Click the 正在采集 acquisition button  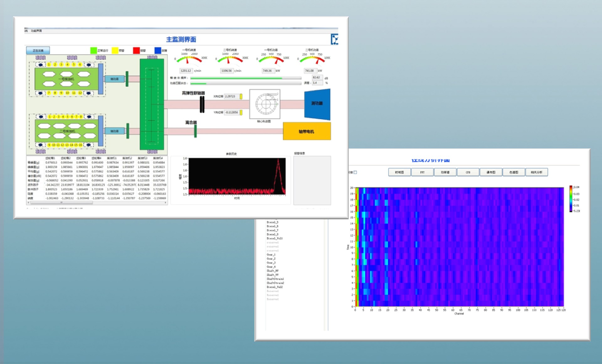pyautogui.click(x=38, y=50)
